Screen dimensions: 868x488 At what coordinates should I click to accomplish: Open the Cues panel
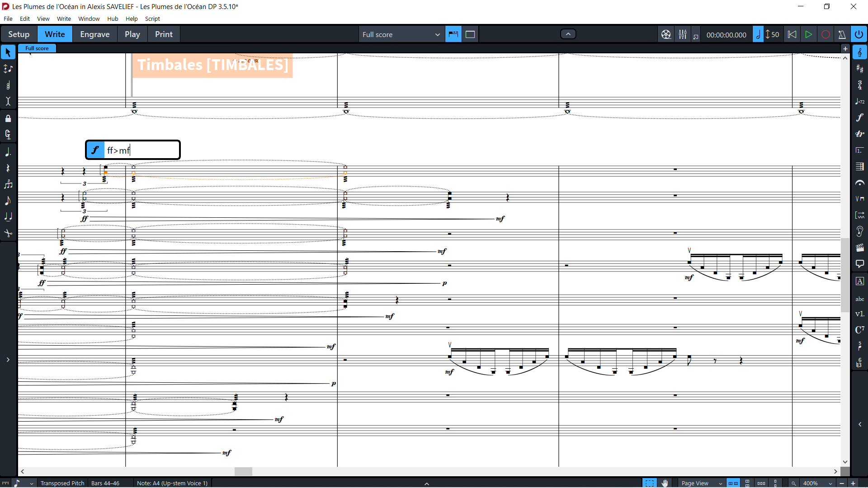[x=860, y=231]
